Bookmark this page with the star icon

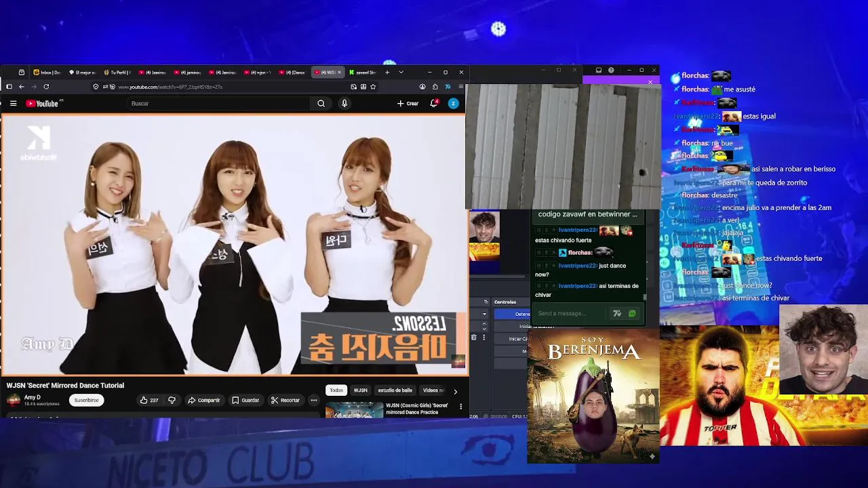point(373,87)
